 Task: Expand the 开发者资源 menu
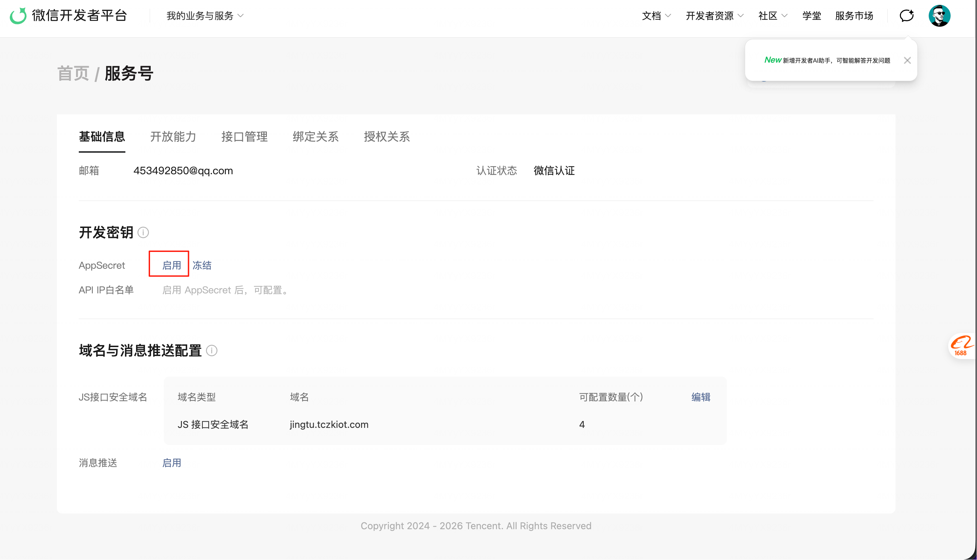pyautogui.click(x=715, y=16)
